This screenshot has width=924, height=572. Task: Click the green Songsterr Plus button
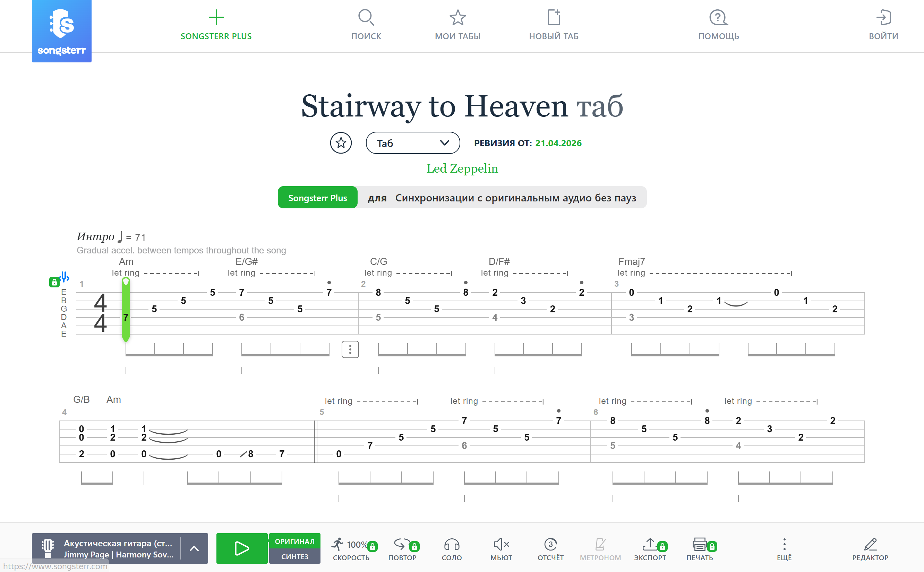coord(317,198)
